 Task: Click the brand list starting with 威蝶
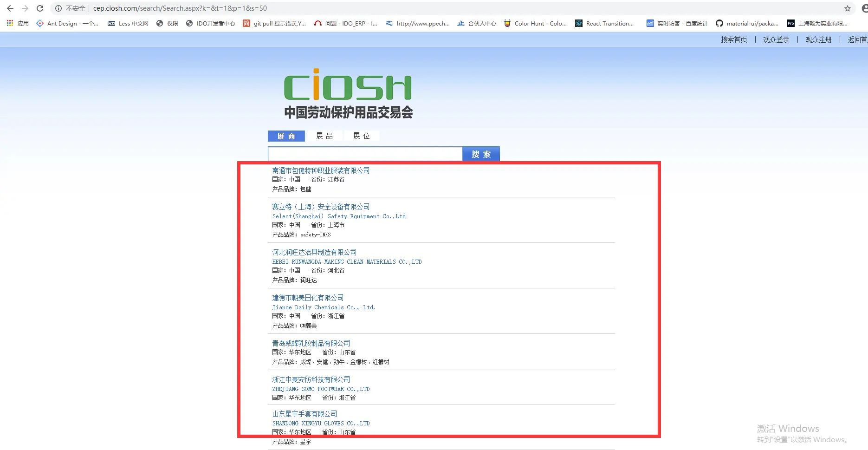click(344, 362)
